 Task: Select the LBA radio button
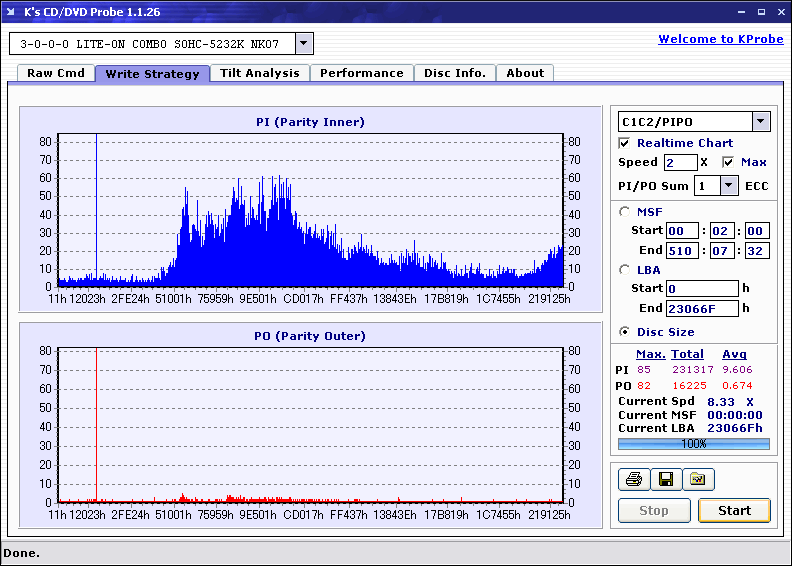(625, 270)
